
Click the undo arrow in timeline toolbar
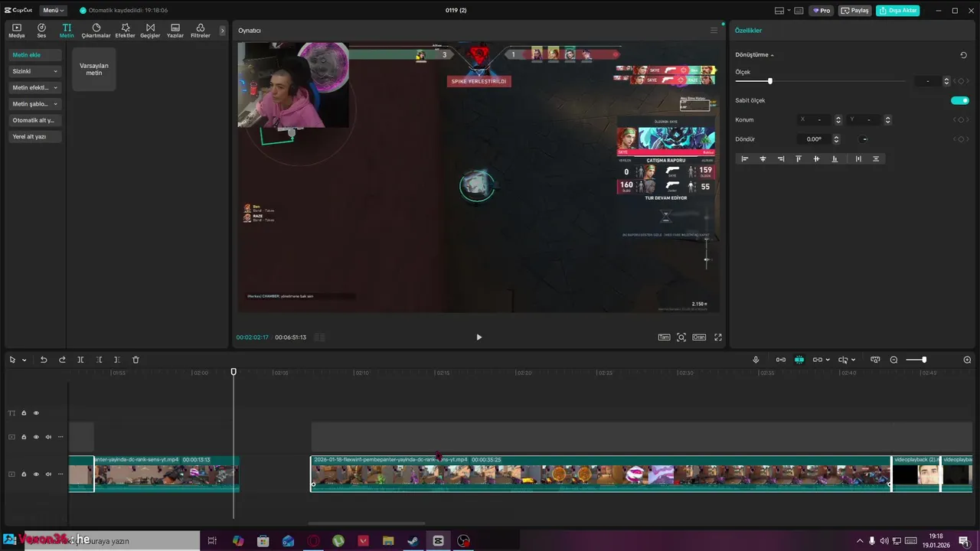point(44,360)
